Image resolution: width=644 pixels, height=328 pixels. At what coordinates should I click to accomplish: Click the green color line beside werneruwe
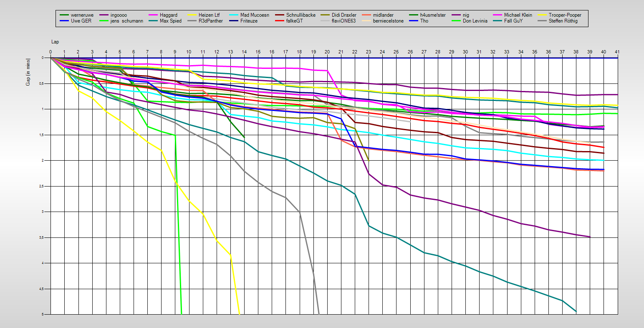click(x=64, y=15)
